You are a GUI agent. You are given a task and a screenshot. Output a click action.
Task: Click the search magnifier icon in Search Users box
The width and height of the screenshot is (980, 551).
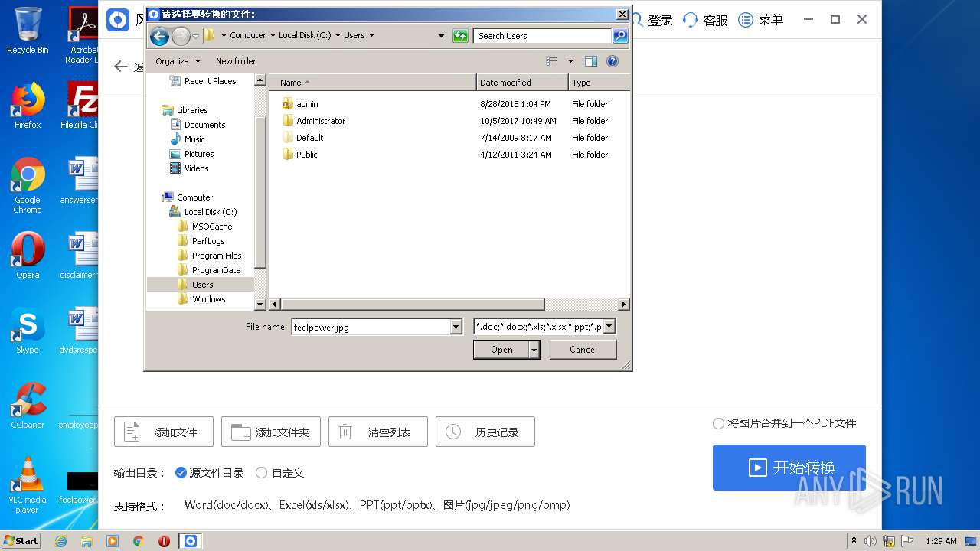pyautogui.click(x=620, y=36)
